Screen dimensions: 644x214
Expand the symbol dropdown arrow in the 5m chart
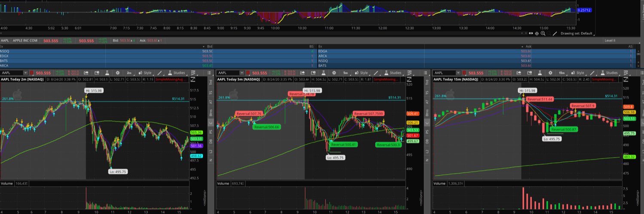(242, 73)
